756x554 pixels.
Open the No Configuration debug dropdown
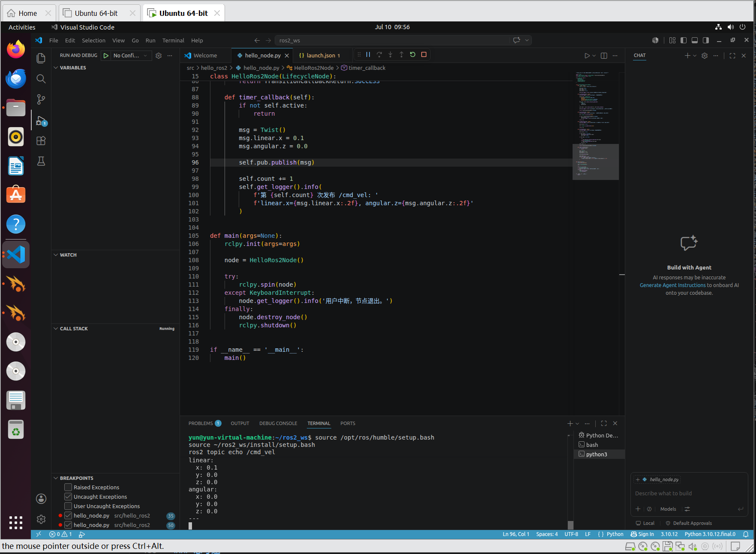(x=131, y=56)
